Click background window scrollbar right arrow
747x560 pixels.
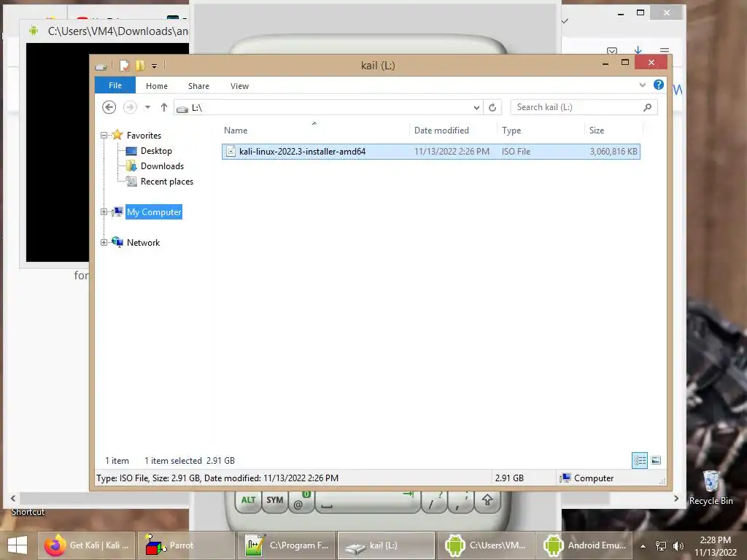pos(676,499)
